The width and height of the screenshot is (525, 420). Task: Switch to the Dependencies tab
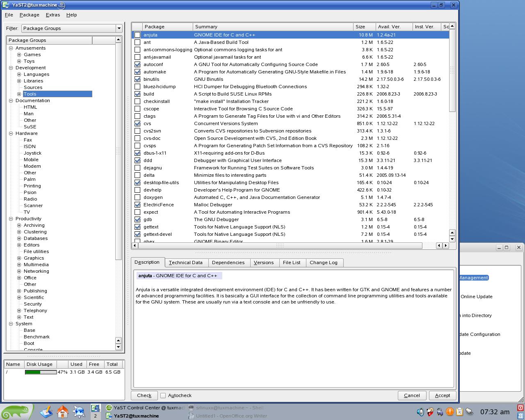pyautogui.click(x=228, y=262)
